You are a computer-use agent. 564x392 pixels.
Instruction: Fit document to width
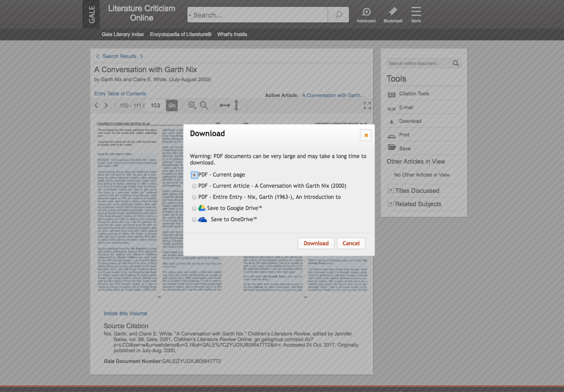click(224, 105)
